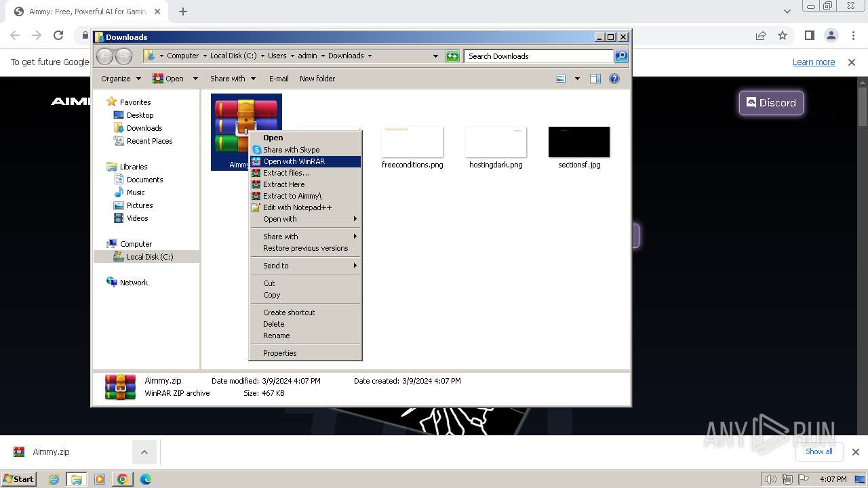Expand the Share with submenu in context menu
The height and width of the screenshot is (488, 868).
tap(305, 237)
